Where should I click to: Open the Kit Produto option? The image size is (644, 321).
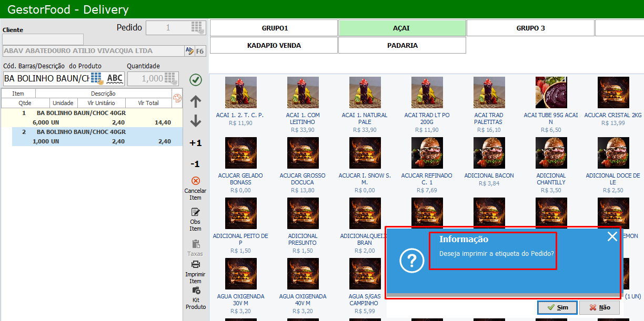coord(195,291)
